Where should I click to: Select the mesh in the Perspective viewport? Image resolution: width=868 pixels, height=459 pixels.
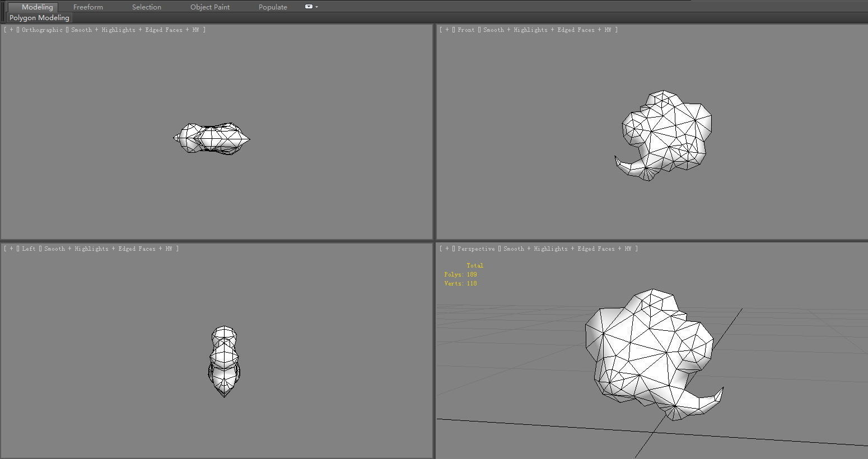(650, 353)
